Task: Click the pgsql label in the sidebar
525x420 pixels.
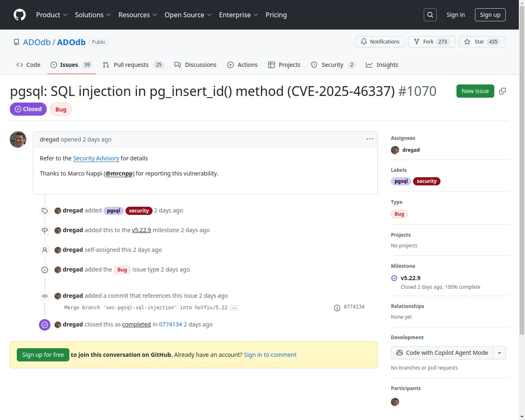Action: [x=401, y=181]
